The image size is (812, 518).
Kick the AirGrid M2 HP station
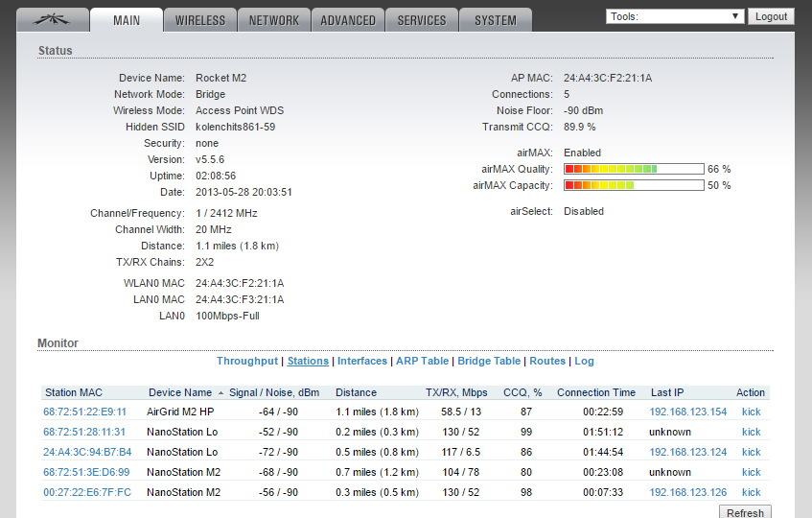pyautogui.click(x=752, y=412)
